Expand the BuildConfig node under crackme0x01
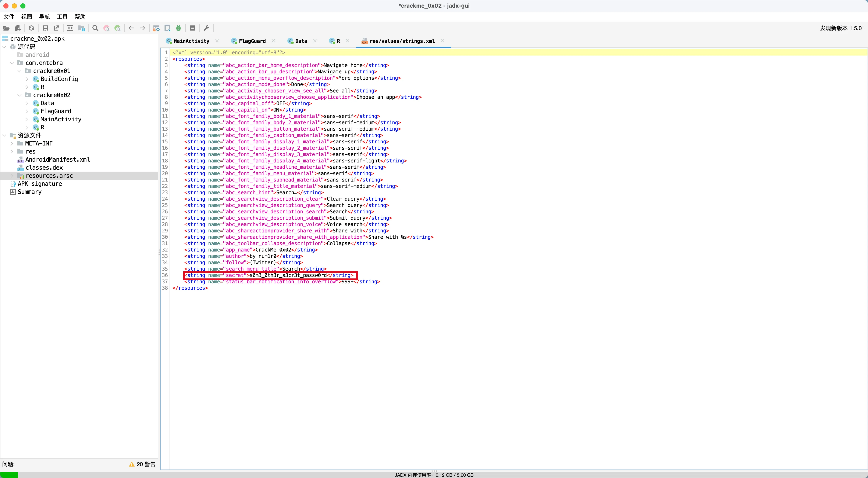Viewport: 868px width, 478px height. coord(27,79)
